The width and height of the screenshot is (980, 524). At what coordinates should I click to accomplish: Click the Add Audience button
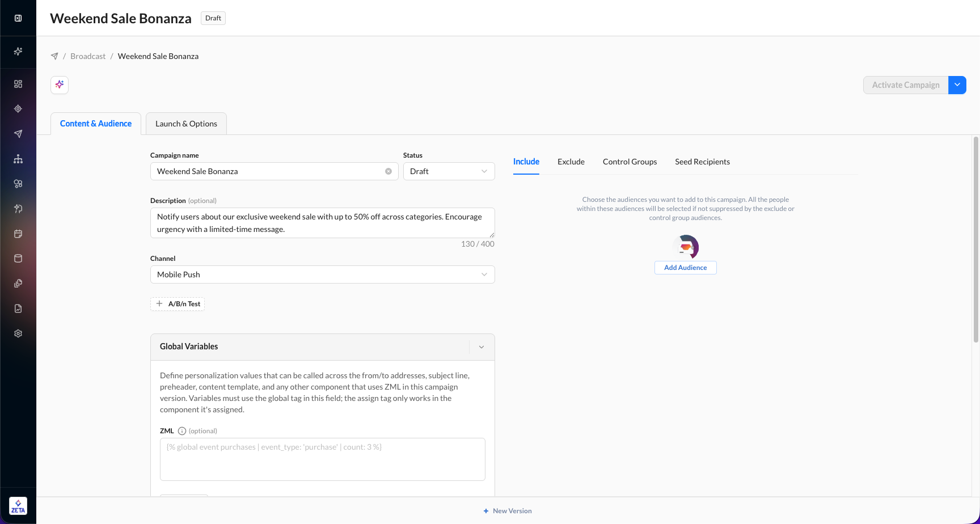[686, 268]
